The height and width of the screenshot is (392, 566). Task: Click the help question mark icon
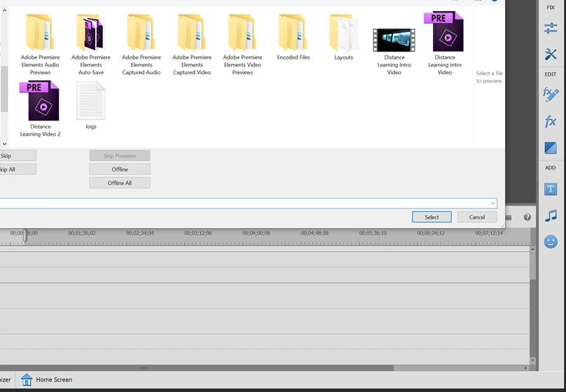[527, 217]
